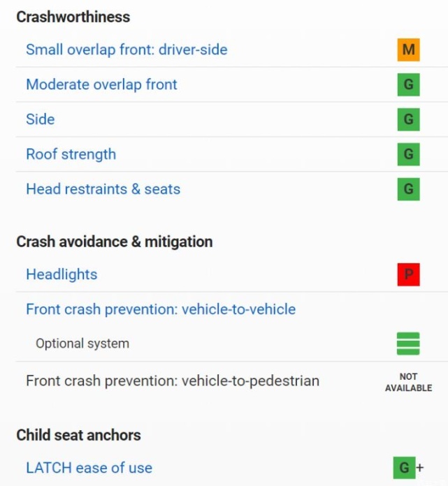Click the red P Headlights rating badge

point(408,274)
